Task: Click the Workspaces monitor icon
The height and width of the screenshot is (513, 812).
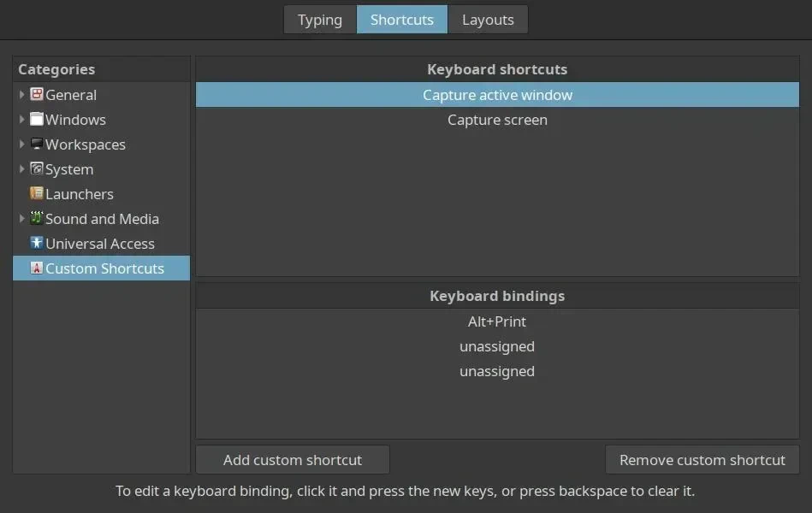Action: click(36, 144)
